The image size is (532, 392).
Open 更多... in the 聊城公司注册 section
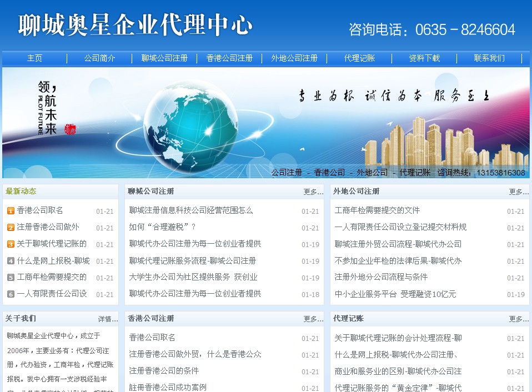[x=313, y=191]
